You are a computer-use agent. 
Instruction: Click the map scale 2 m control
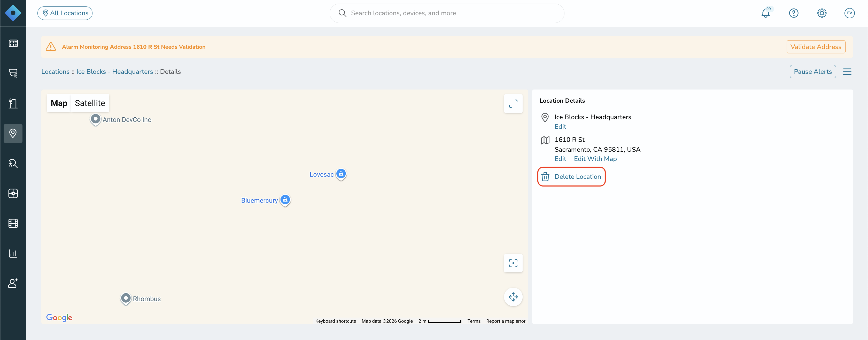[x=440, y=321]
